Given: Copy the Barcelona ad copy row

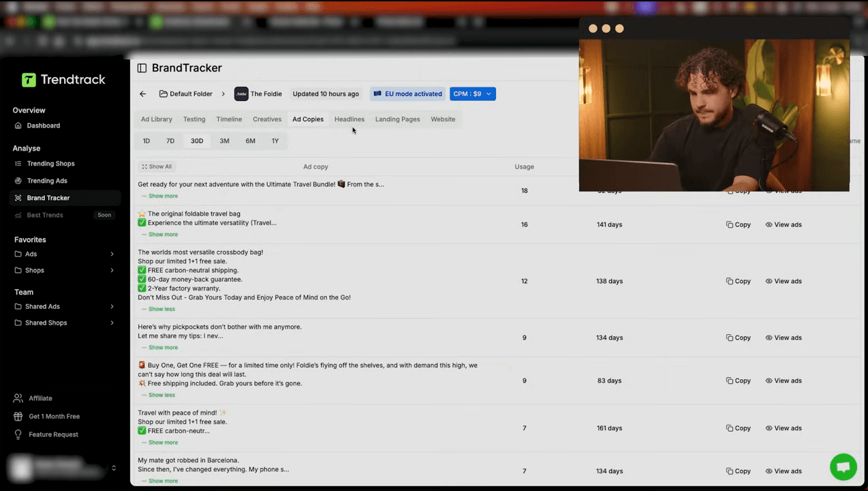Looking at the screenshot, I should coord(739,472).
